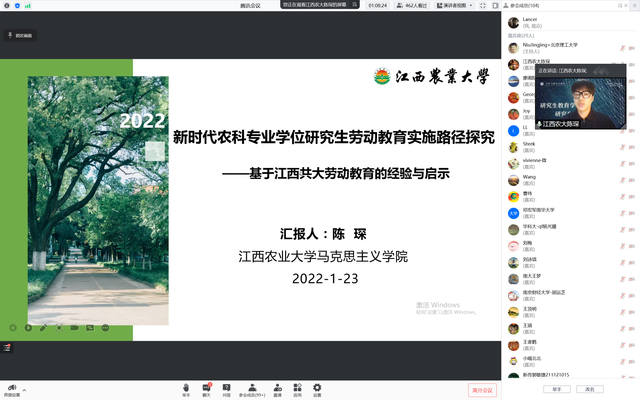The height and width of the screenshot is (400, 640).
Task: Toggle audio mute button at bottom left
Action: [11, 387]
